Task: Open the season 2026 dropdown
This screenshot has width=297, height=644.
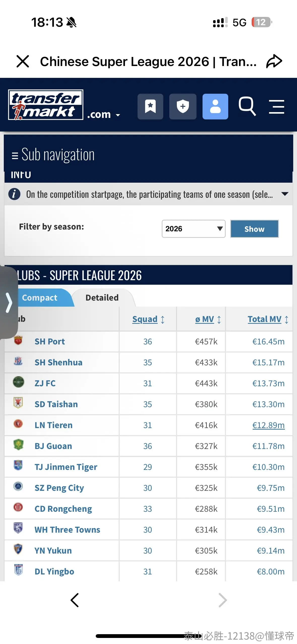Action: (193, 229)
